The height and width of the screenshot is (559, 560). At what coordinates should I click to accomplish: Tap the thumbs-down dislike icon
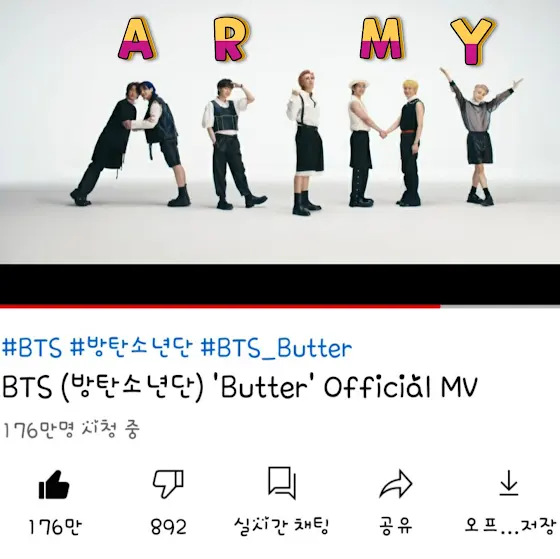tap(168, 484)
